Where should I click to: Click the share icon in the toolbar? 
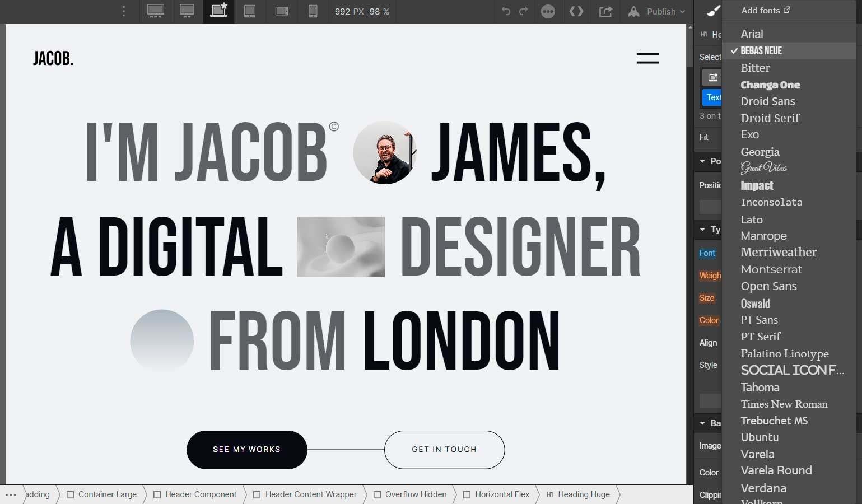coord(605,11)
